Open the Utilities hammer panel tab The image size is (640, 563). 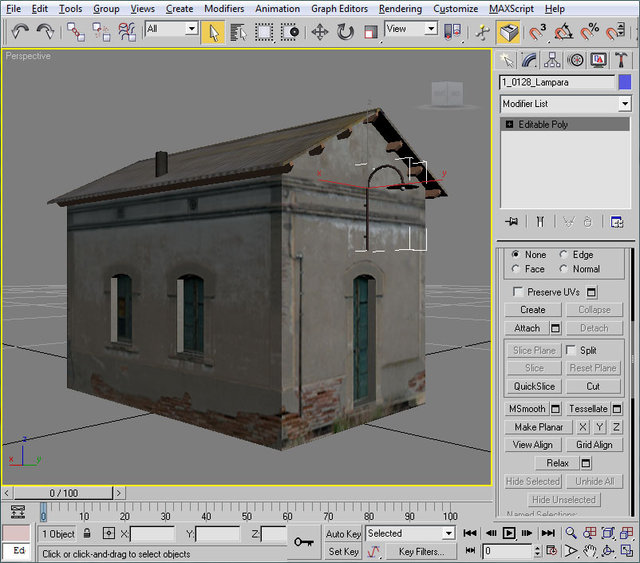click(x=622, y=61)
